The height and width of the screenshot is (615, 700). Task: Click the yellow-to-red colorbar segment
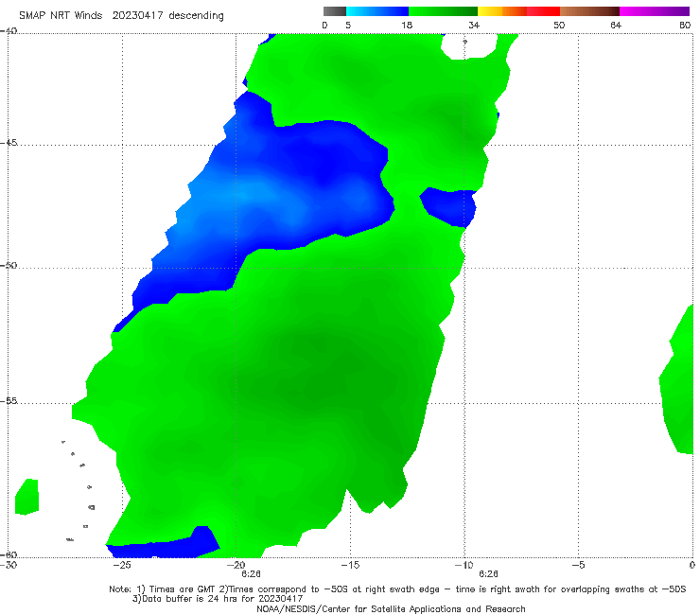(518, 11)
